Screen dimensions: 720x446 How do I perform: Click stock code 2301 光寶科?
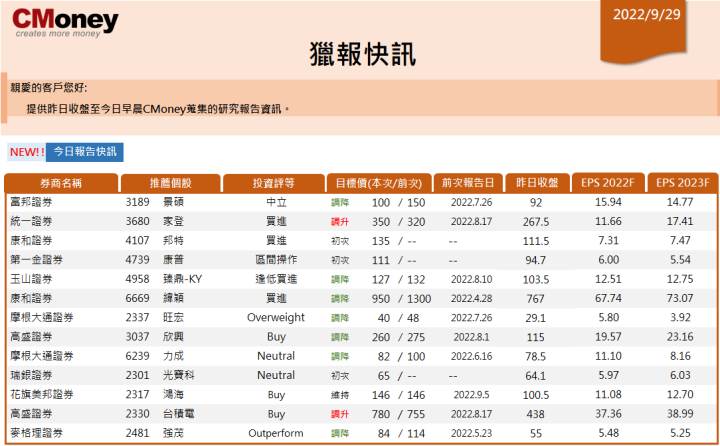pos(160,375)
